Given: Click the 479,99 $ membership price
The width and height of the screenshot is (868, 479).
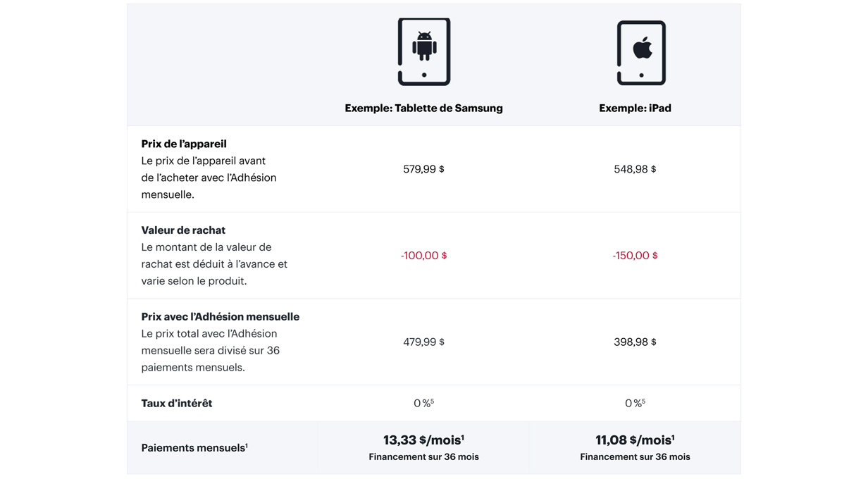Looking at the screenshot, I should pos(423,342).
